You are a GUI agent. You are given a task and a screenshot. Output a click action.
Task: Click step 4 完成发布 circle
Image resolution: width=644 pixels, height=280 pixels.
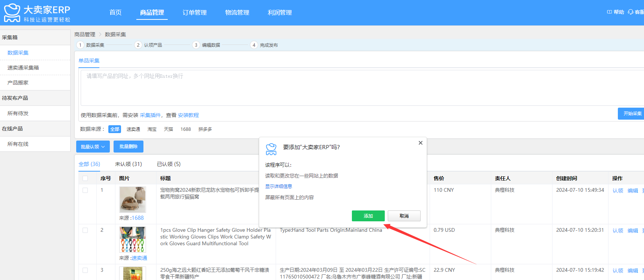[x=254, y=45]
